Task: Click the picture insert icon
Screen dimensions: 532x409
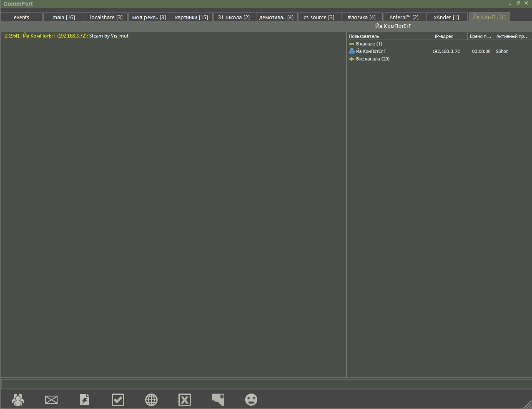Action: click(x=218, y=400)
